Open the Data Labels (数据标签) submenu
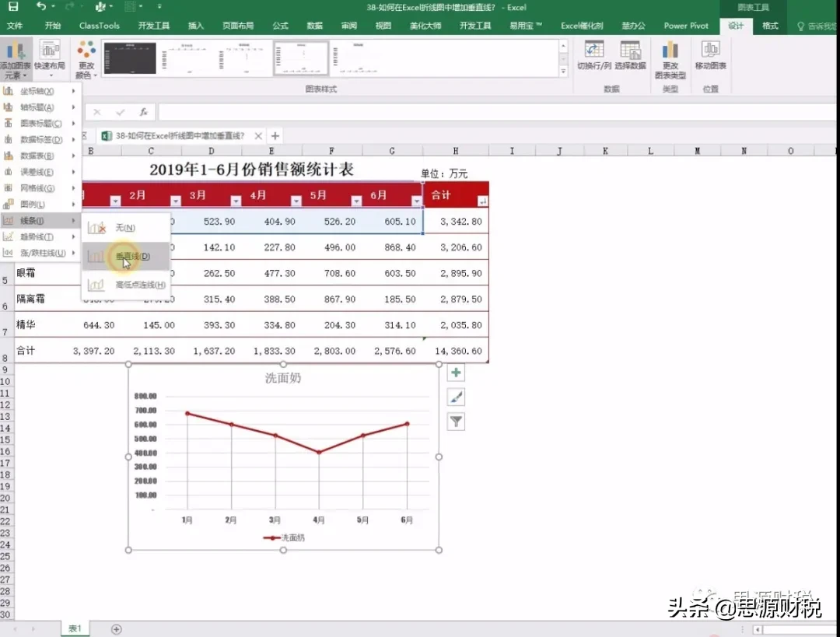 (40, 139)
